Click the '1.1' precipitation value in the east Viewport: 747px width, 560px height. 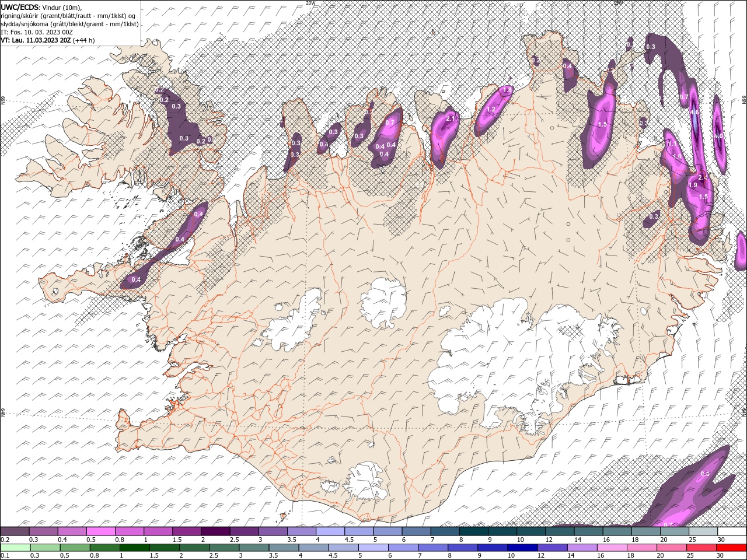click(672, 143)
